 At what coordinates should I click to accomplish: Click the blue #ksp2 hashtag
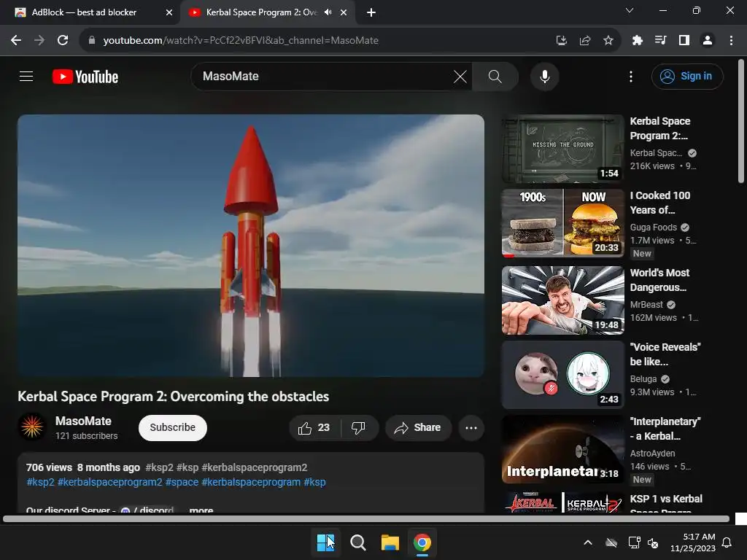point(41,482)
